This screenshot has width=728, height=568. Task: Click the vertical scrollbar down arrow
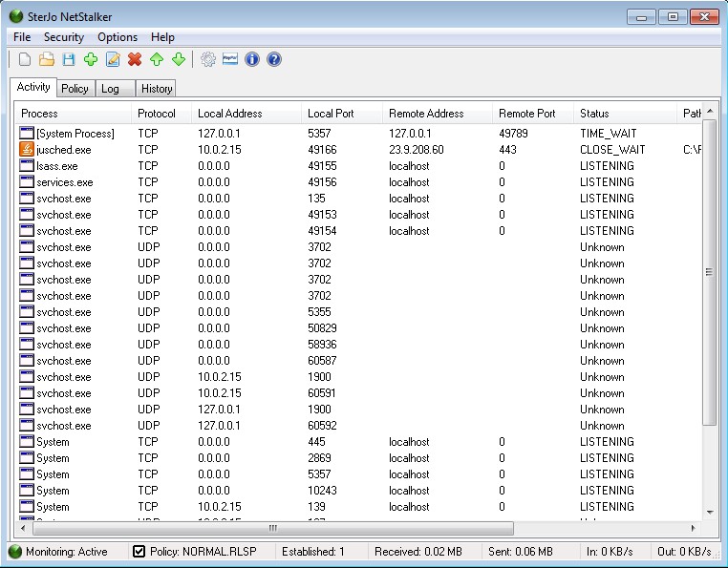[x=709, y=513]
